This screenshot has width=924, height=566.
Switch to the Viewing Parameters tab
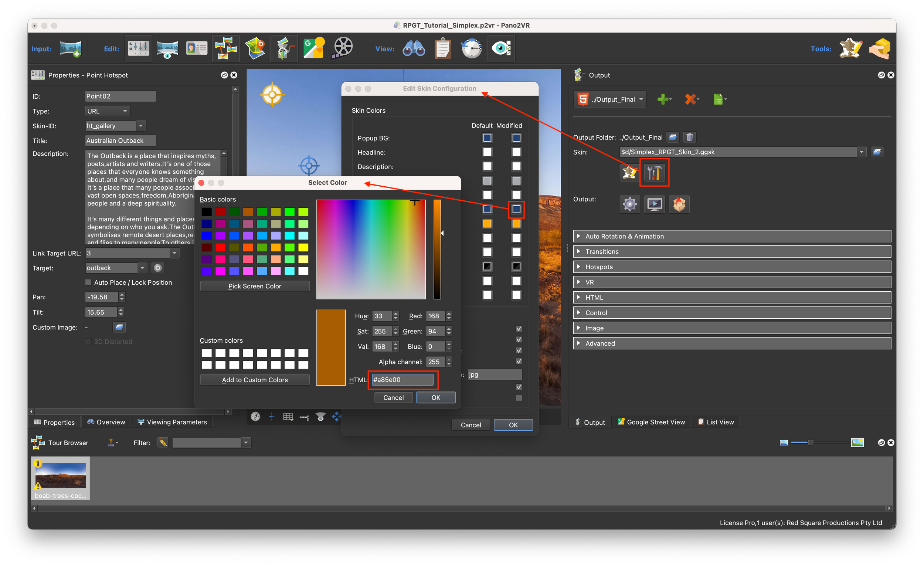172,422
